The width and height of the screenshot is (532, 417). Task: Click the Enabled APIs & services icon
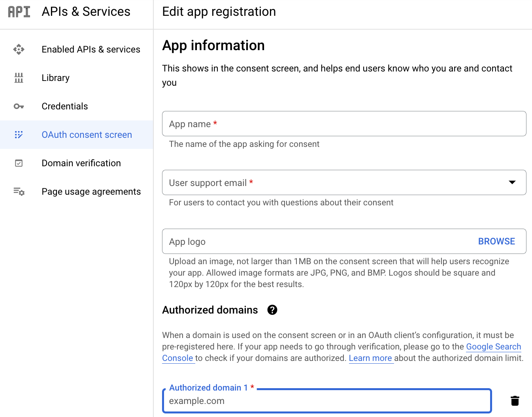pos(19,49)
